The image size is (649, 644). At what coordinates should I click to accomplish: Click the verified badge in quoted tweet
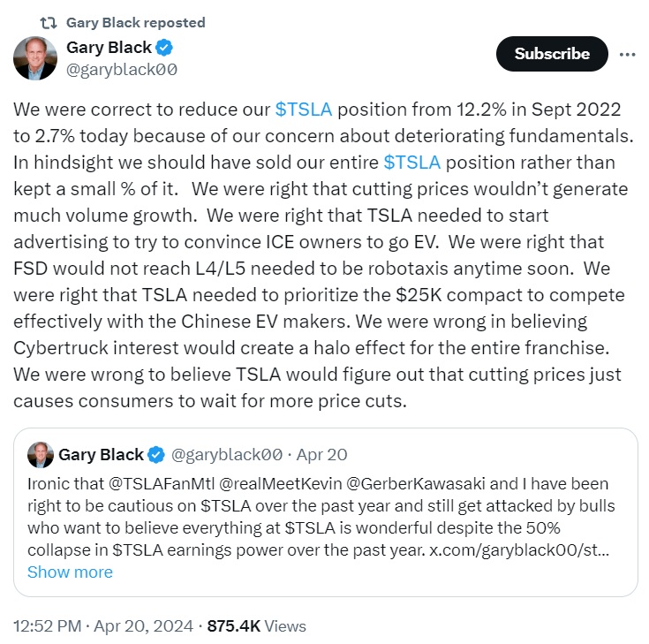pos(156,455)
